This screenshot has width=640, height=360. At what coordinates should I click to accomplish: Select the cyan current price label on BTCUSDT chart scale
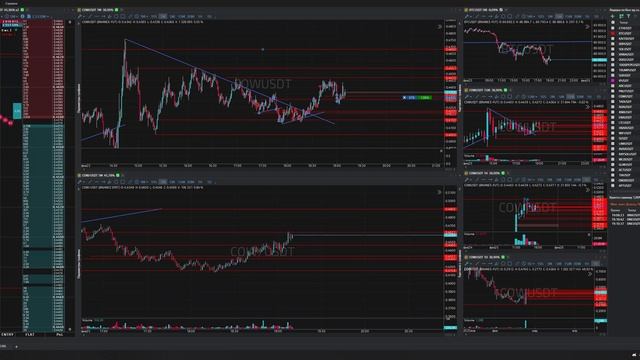[599, 60]
